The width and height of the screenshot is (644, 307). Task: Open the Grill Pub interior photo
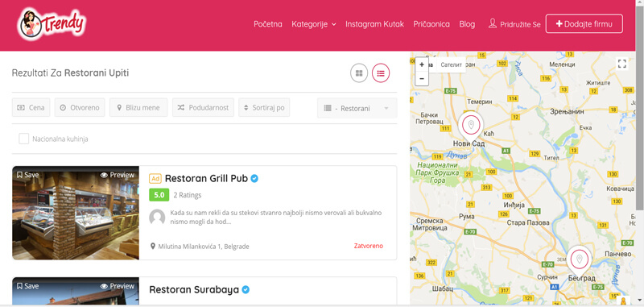[76, 213]
